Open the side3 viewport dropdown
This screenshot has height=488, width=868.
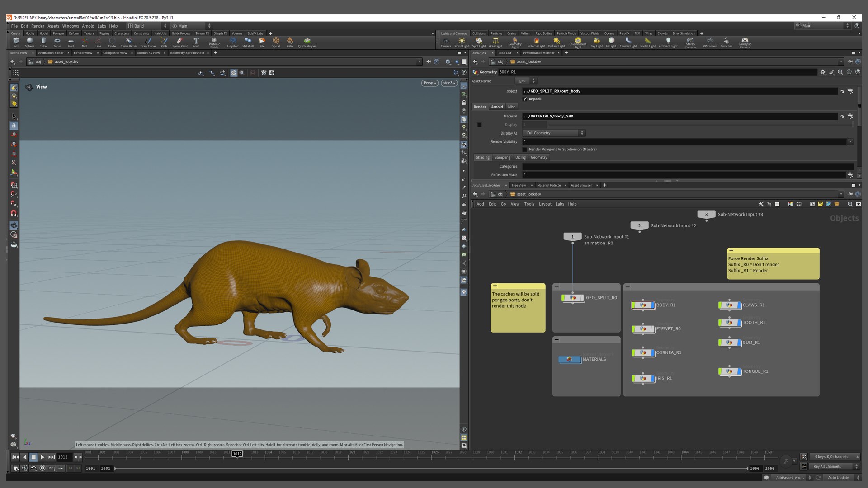(x=449, y=83)
